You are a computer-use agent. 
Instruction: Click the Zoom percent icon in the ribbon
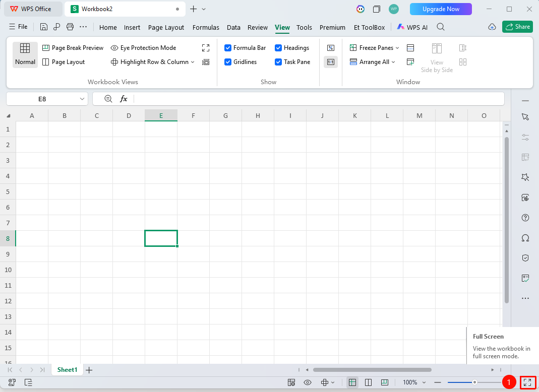coord(331,48)
